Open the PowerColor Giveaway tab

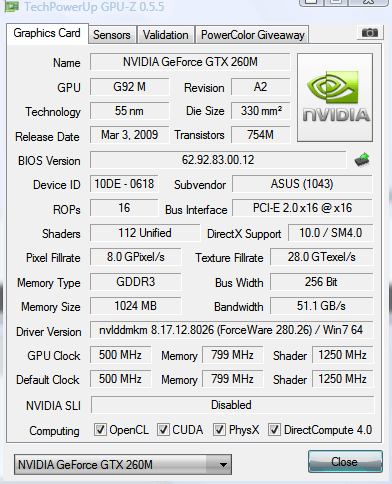[x=252, y=35]
